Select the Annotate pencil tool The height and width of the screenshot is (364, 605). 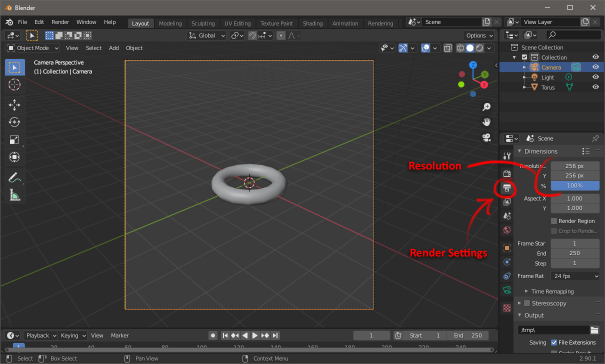[14, 177]
